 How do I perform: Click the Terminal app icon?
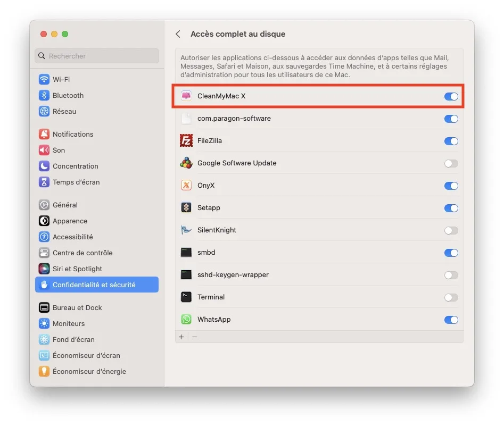186,297
